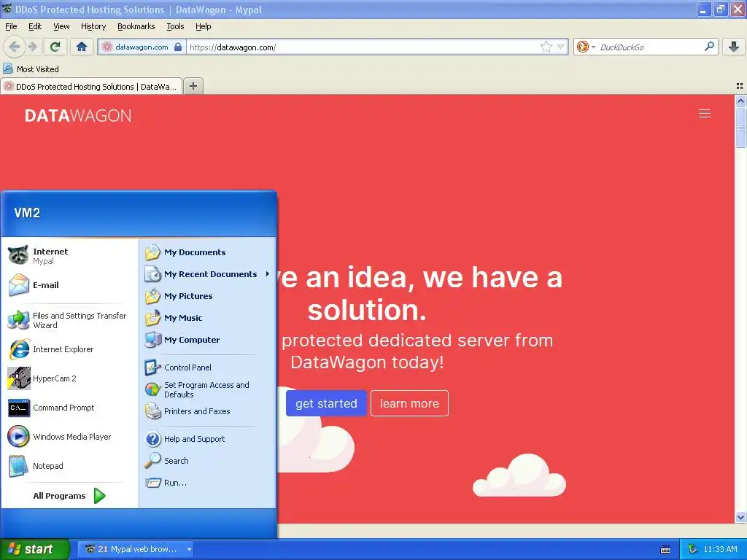Open Control Panel
The image size is (747, 560).
pyautogui.click(x=208, y=367)
